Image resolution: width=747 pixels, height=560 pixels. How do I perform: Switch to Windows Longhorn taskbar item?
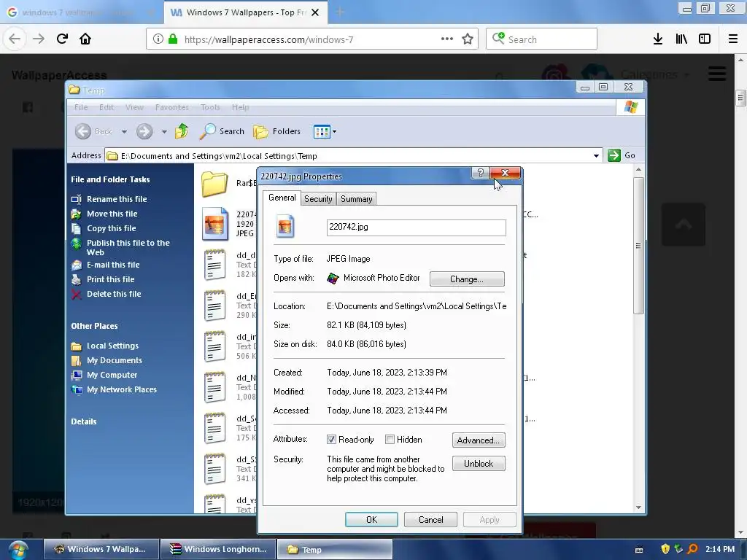(x=218, y=549)
